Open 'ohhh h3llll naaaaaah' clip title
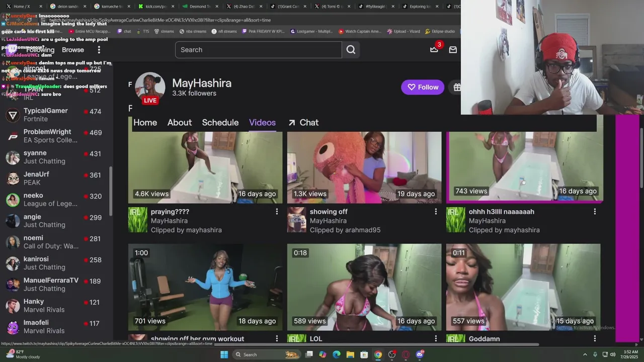Image resolution: width=644 pixels, height=362 pixels. point(502,212)
